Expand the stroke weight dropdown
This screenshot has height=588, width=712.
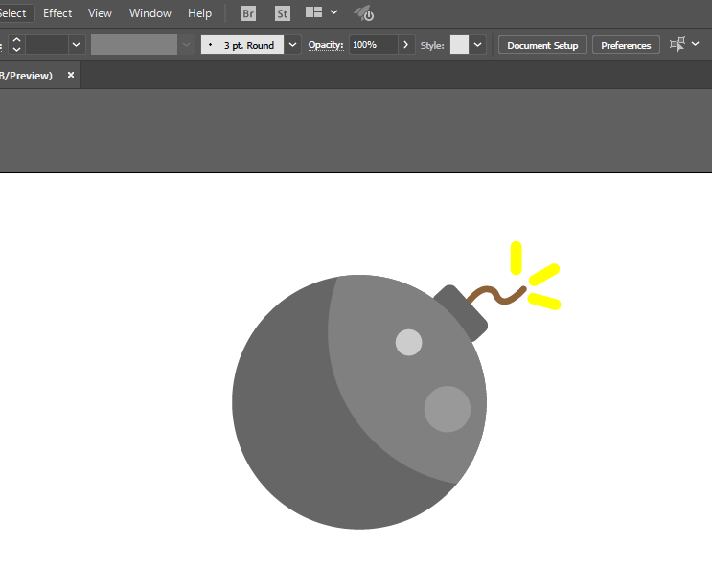click(77, 45)
